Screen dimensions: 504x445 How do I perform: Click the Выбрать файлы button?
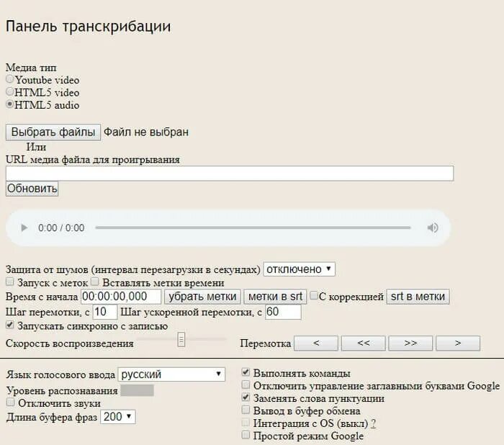(53, 132)
